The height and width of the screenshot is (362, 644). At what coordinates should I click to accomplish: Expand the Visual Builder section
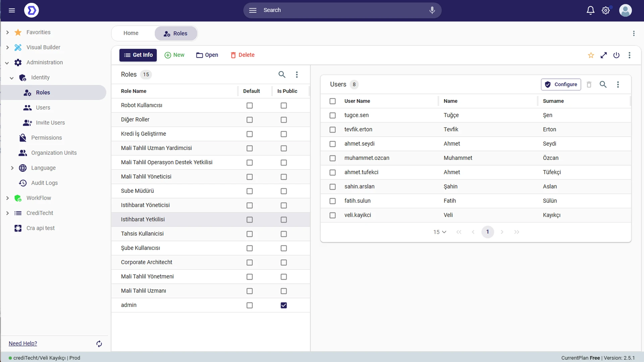(x=7, y=48)
